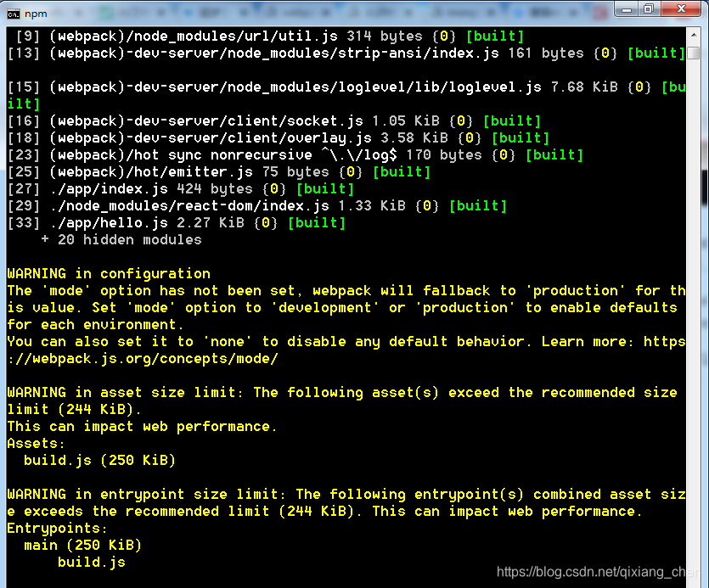The height and width of the screenshot is (588, 709).
Task: Click the client/socket.js 1.05 KiB line
Action: (274, 121)
